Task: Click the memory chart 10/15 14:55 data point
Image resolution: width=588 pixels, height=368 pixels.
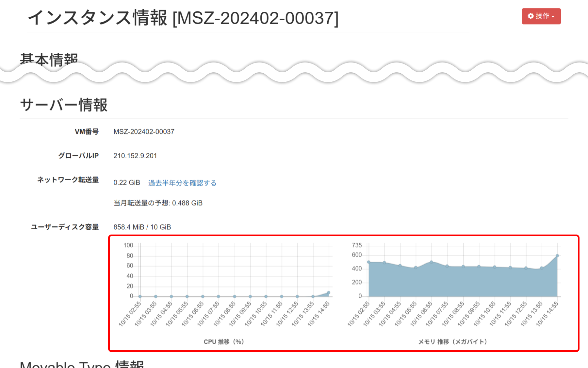Action: tap(557, 256)
